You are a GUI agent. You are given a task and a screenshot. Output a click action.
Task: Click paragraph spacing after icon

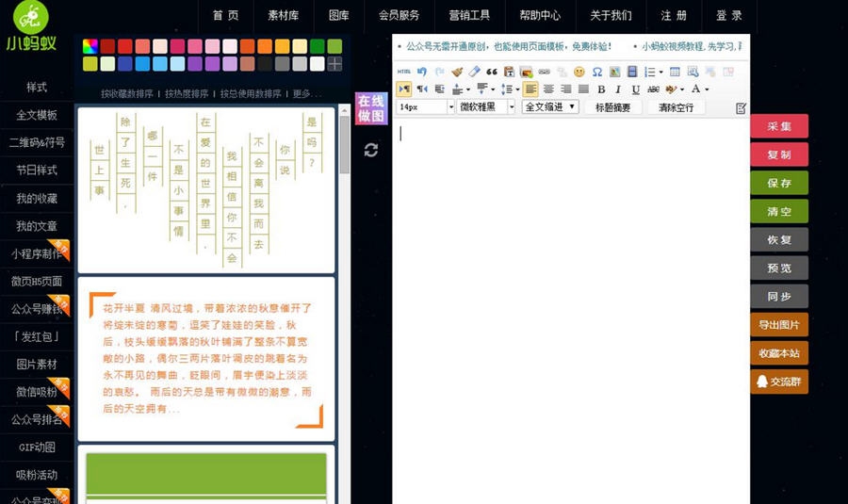pos(482,89)
